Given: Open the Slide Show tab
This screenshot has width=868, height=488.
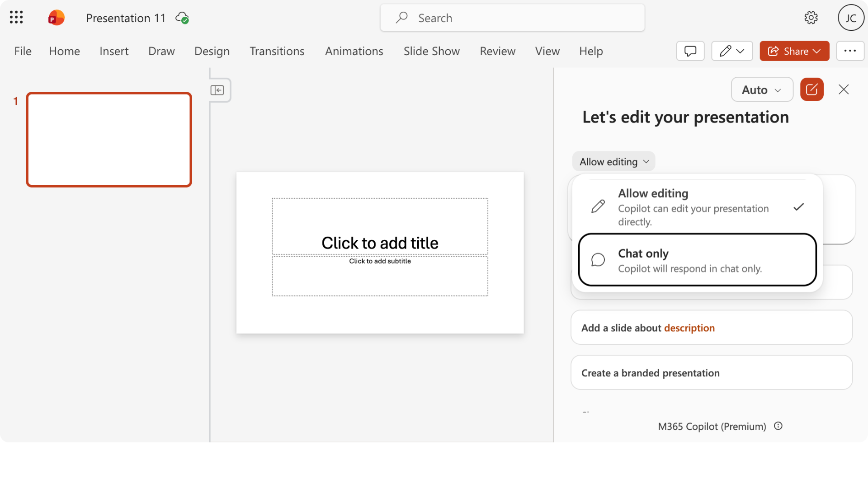Looking at the screenshot, I should (x=432, y=51).
